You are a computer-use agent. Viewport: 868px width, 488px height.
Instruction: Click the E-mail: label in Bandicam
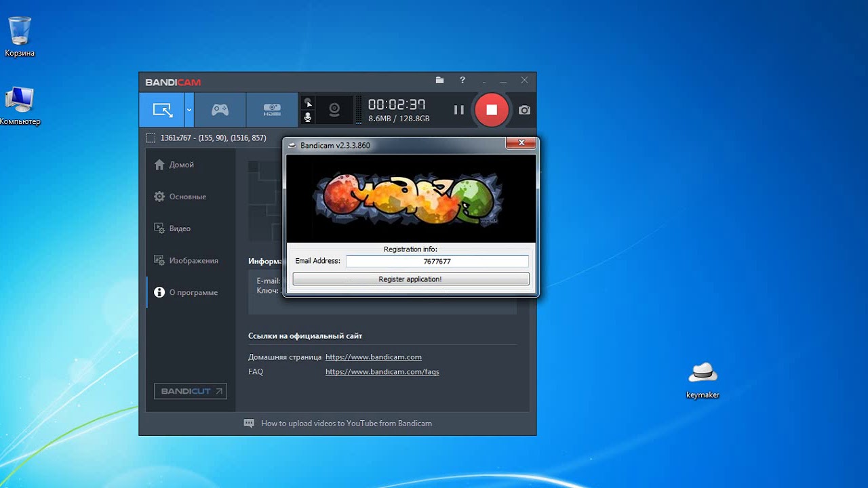tap(269, 281)
